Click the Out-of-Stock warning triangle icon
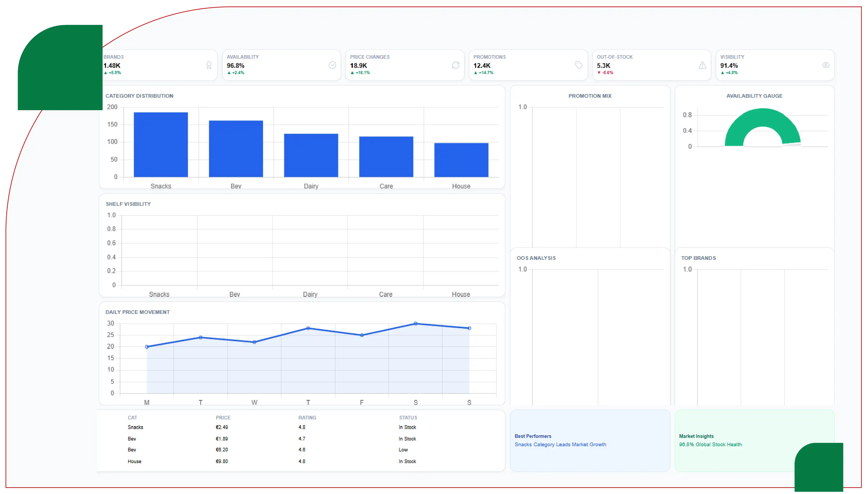This screenshot has width=868, height=494. (x=702, y=65)
